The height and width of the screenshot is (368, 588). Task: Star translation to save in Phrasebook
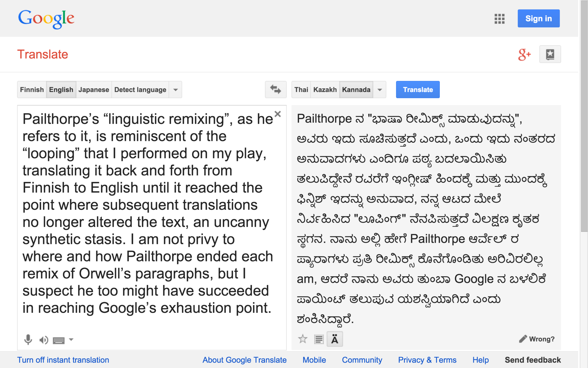click(x=303, y=339)
